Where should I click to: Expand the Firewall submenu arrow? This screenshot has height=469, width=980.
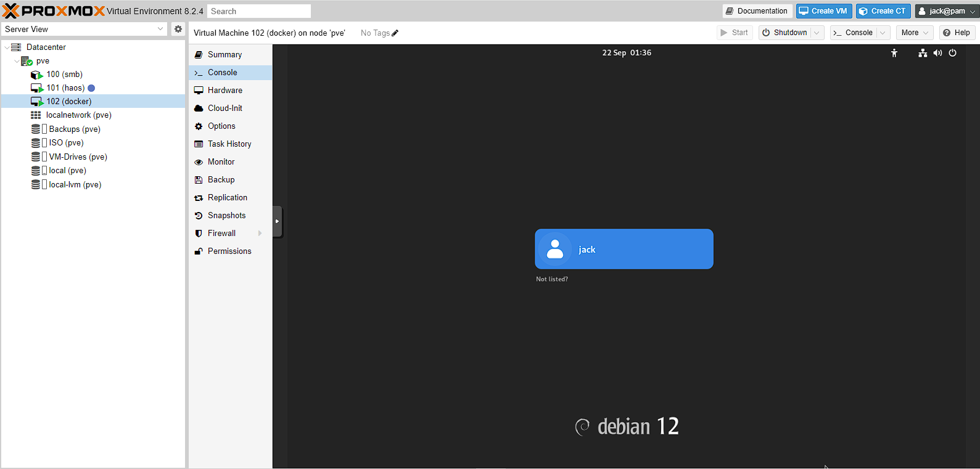click(x=260, y=234)
